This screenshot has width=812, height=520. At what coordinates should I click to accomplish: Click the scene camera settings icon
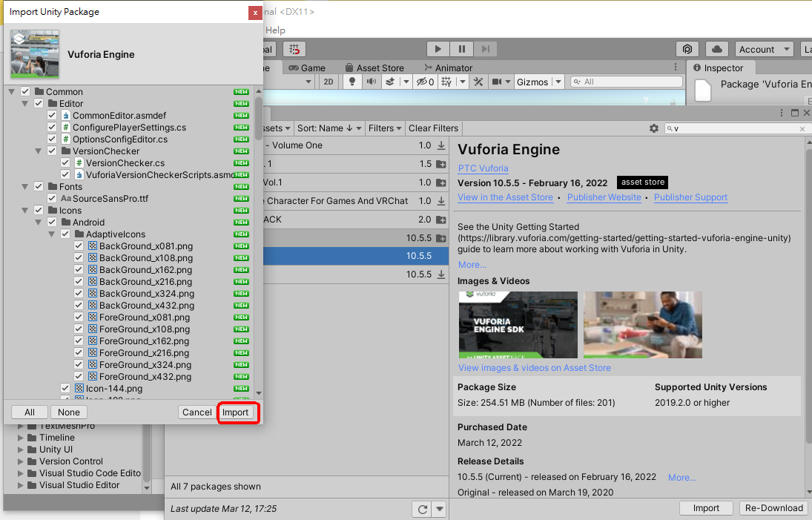pos(497,82)
